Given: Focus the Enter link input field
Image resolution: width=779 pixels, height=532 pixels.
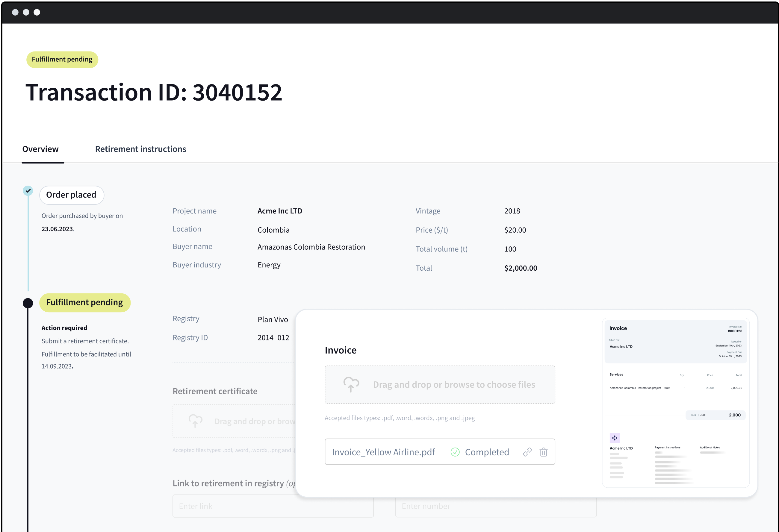Looking at the screenshot, I should coord(273,506).
